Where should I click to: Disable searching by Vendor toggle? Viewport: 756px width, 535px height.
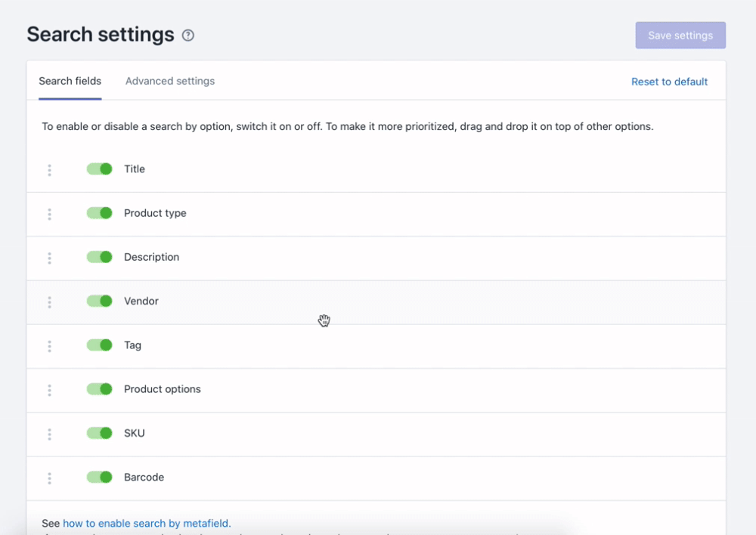[99, 301]
